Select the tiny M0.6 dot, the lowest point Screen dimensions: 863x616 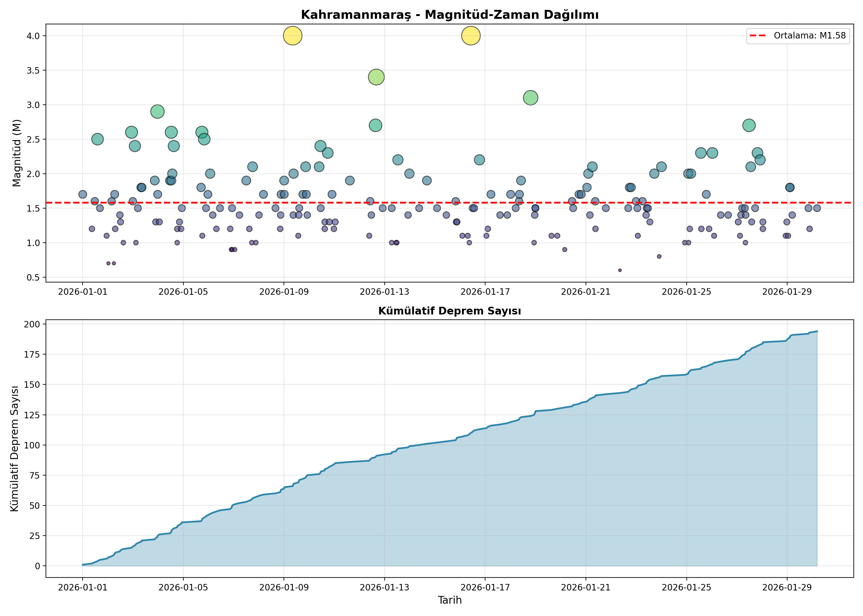[620, 270]
